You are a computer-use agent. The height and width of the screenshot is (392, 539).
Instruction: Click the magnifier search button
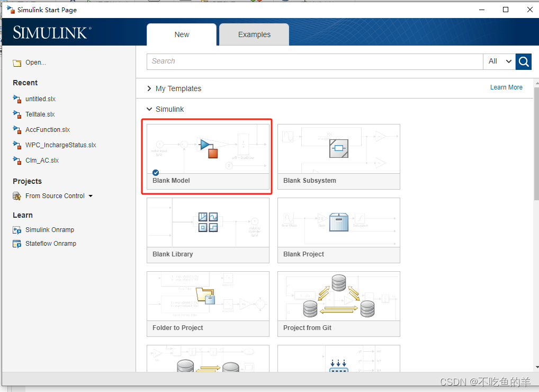tap(524, 61)
